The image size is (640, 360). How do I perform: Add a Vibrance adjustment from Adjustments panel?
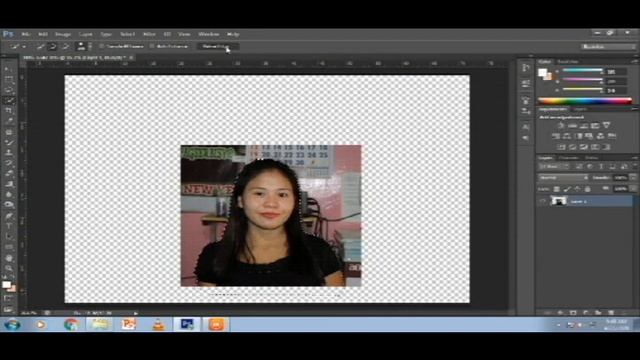pos(607,126)
